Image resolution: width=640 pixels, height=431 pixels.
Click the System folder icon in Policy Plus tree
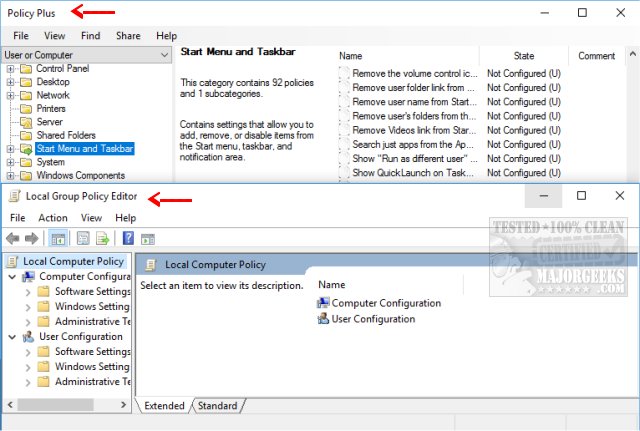point(26,162)
